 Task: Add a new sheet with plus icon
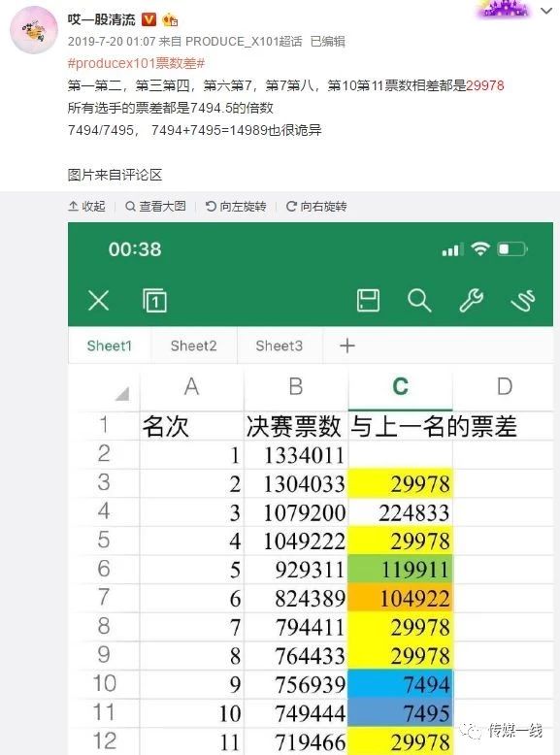pyautogui.click(x=347, y=345)
